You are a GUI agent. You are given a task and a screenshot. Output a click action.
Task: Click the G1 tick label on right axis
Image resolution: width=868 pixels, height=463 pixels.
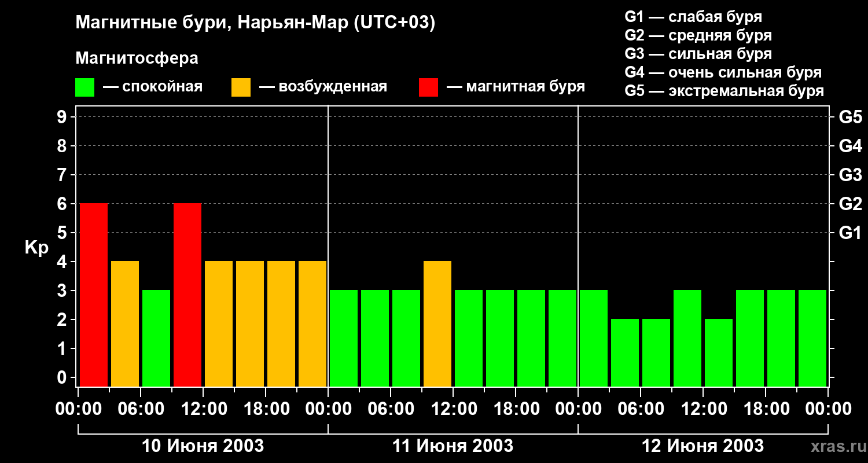click(x=851, y=233)
